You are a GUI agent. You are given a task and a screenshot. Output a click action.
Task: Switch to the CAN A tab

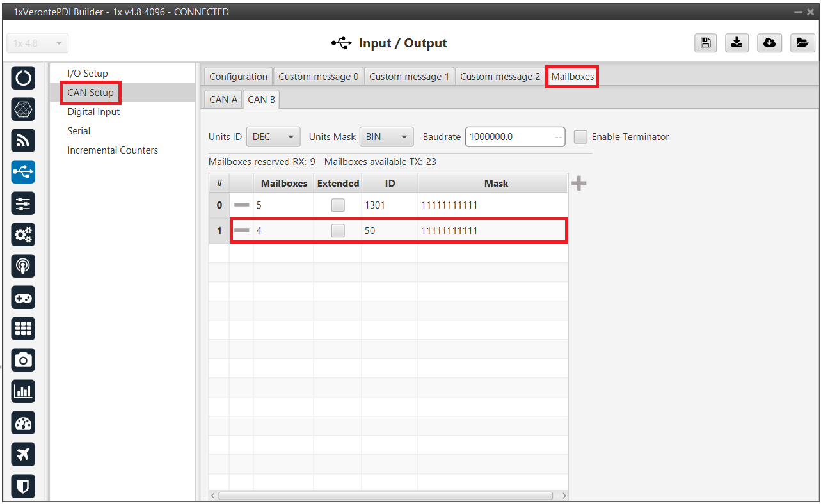tap(223, 100)
